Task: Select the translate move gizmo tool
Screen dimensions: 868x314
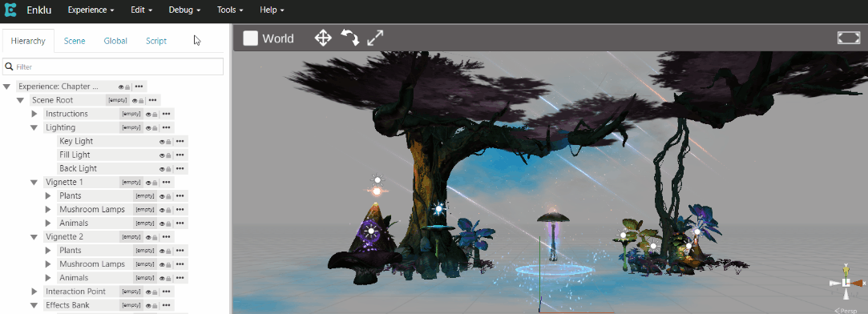Action: pyautogui.click(x=323, y=38)
